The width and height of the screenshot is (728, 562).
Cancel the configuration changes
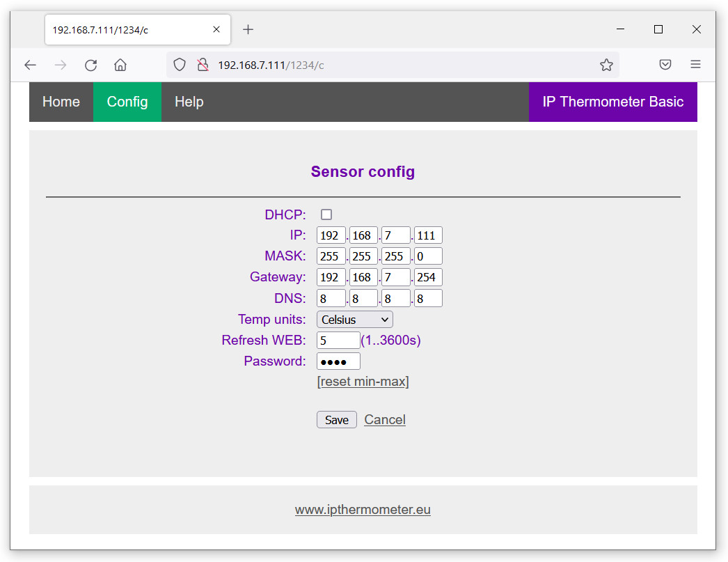coord(385,420)
